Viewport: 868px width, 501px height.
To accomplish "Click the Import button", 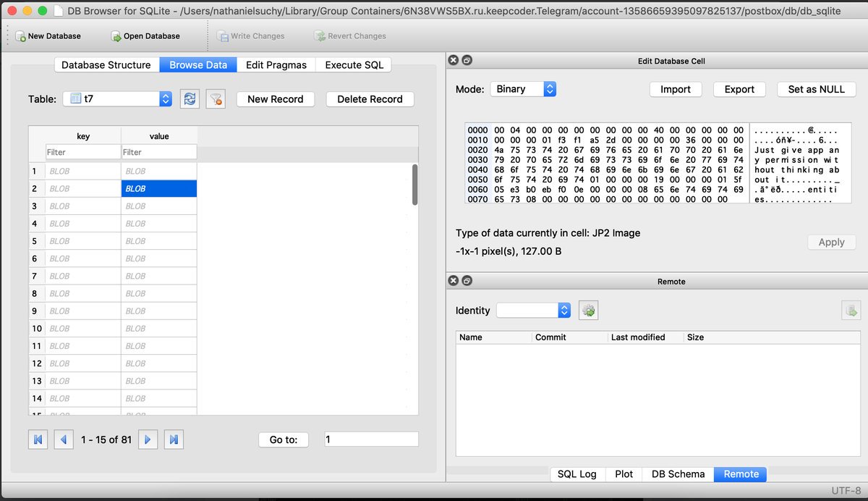I will pos(676,89).
